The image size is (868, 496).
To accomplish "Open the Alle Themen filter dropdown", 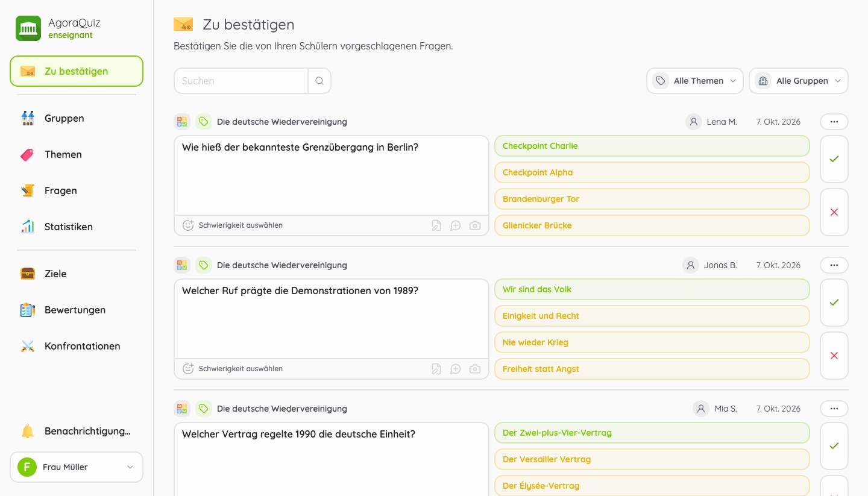I will (695, 81).
